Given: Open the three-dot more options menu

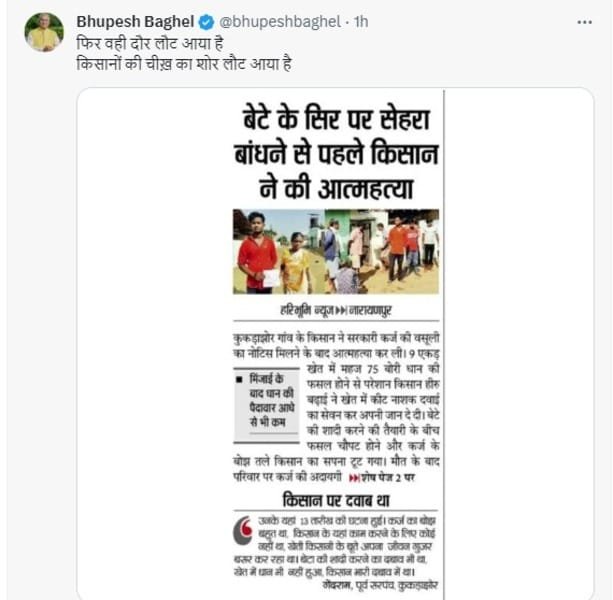Looking at the screenshot, I should tap(584, 23).
